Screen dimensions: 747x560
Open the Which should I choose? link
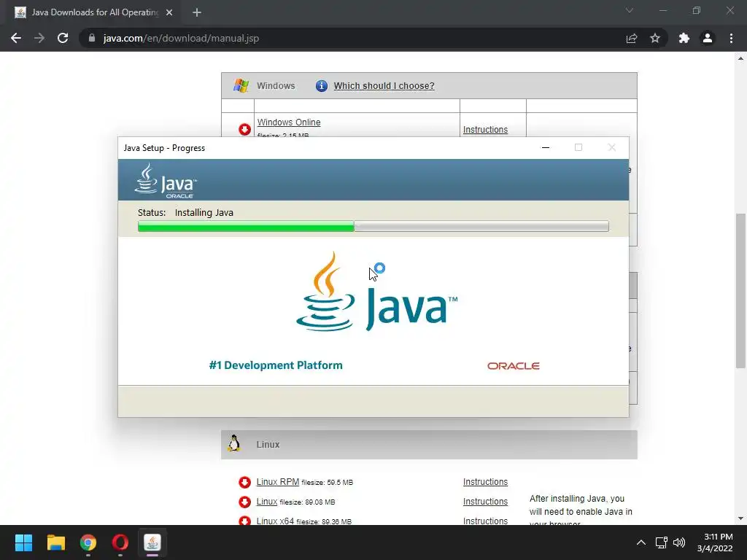tap(384, 86)
